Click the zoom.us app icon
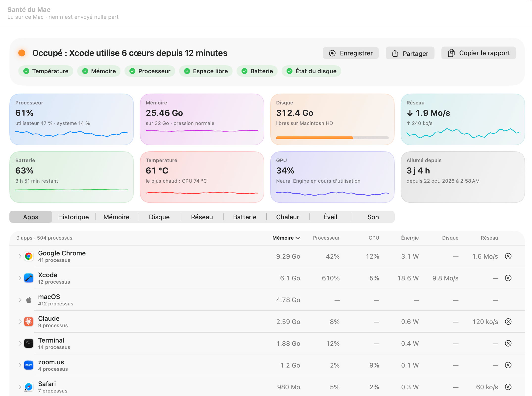 [29, 365]
